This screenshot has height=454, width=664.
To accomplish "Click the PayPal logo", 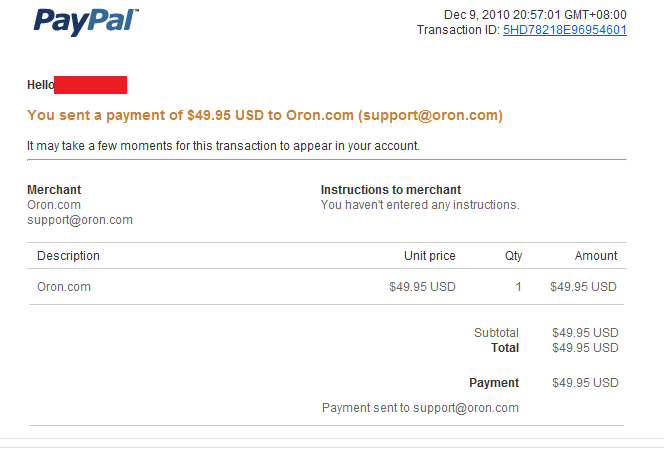I will (86, 20).
